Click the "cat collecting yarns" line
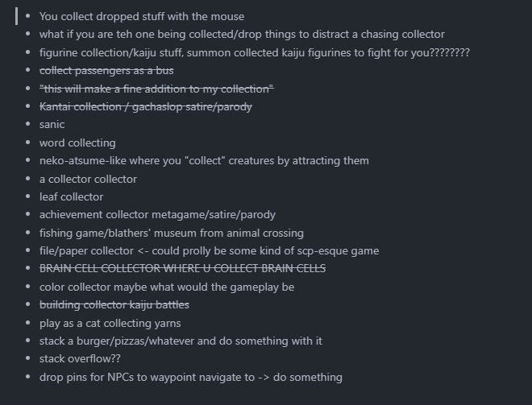The width and height of the screenshot is (532, 405). pyautogui.click(x=110, y=323)
